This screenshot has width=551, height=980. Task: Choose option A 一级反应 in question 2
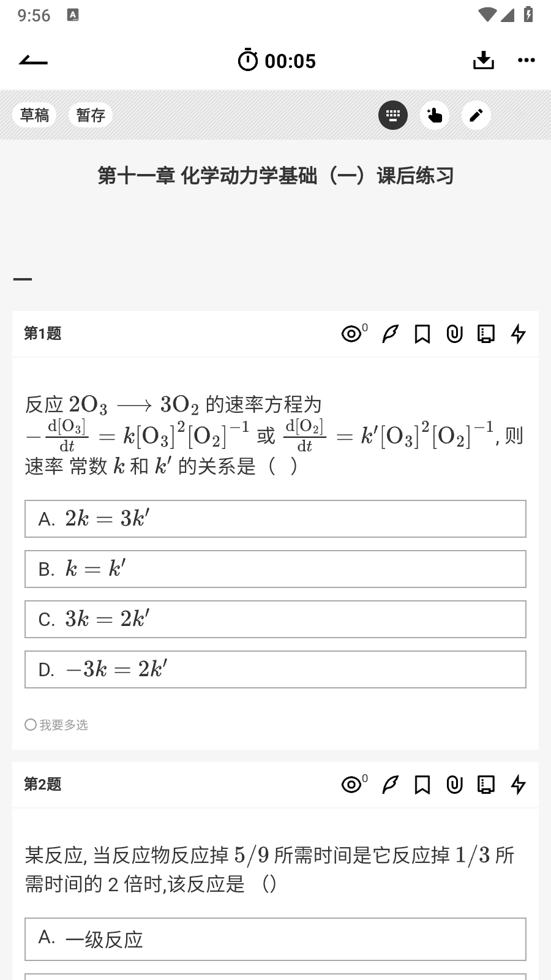coord(275,939)
